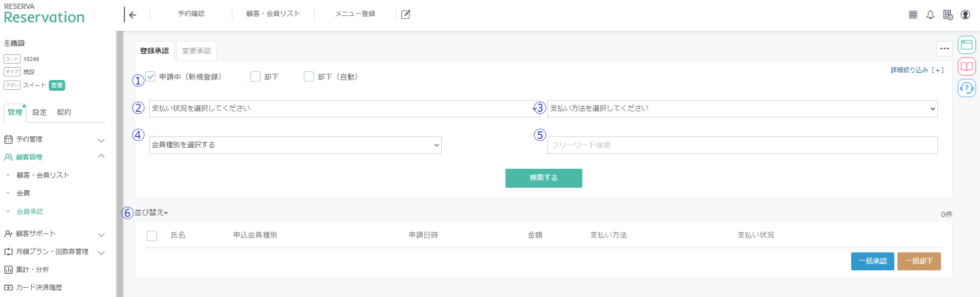This screenshot has height=297, width=980.
Task: Open 顧客・会員リスト in top navigation
Action: (273, 14)
